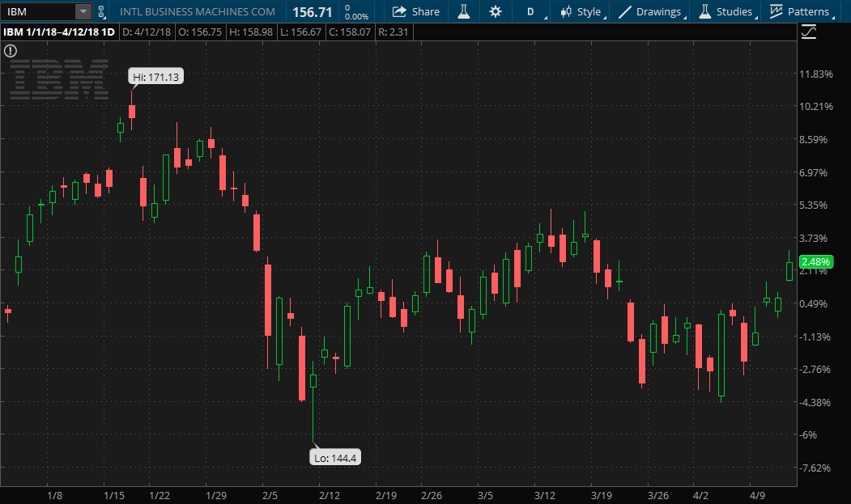Open the Style menu
This screenshot has width=851, height=504.
583,11
